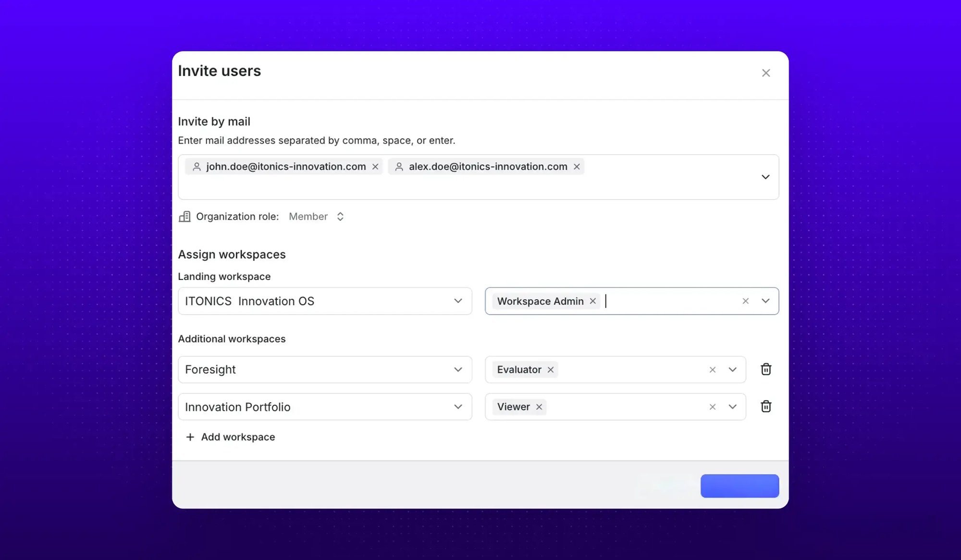Expand the Evaluator role dropdown chevron
The image size is (961, 560).
[732, 370]
